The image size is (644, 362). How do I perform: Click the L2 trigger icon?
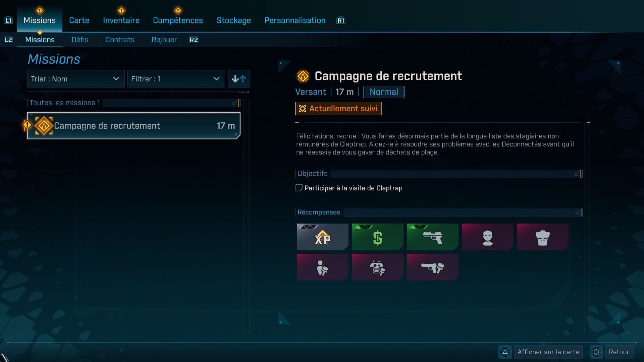pos(8,40)
